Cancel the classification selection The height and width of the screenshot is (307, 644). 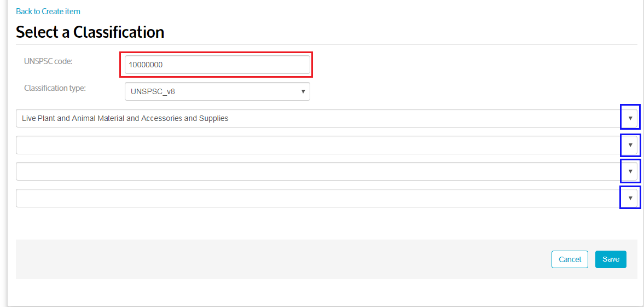coord(570,259)
